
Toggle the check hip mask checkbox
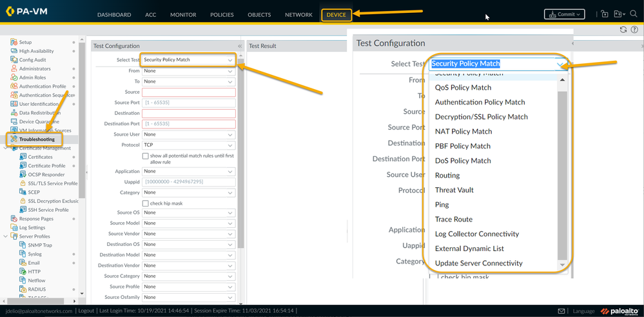[145, 203]
